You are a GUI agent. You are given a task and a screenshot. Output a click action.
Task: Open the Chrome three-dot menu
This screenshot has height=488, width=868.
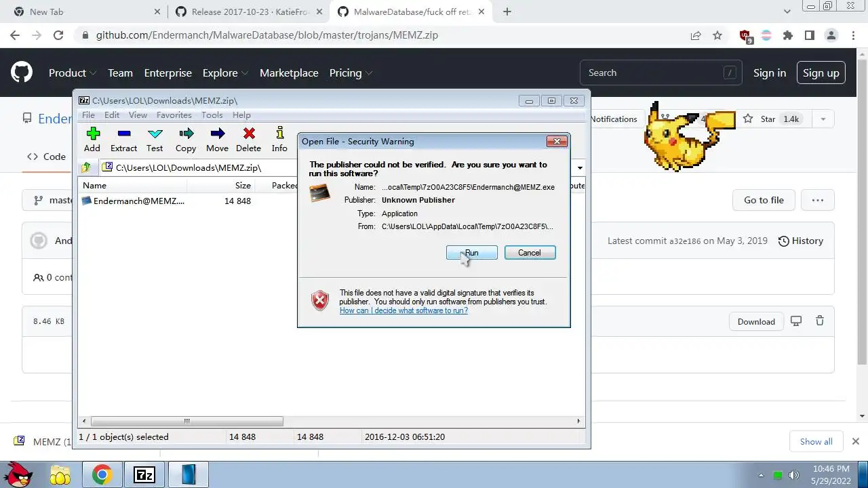tap(853, 35)
